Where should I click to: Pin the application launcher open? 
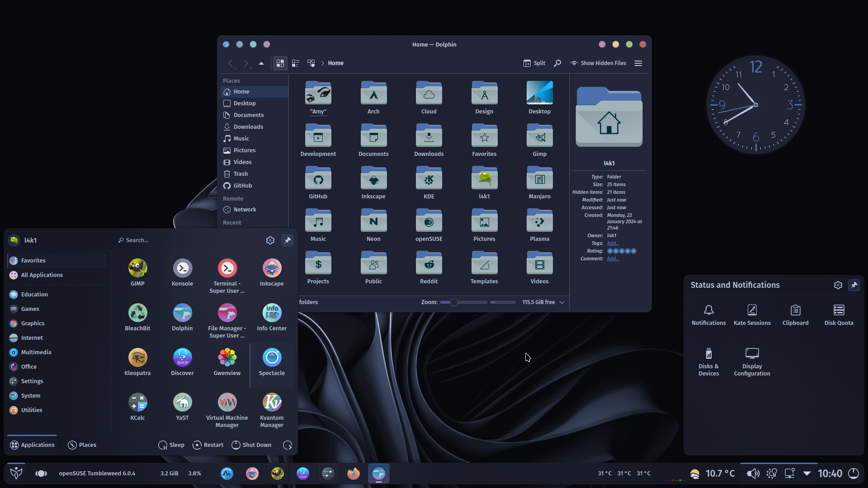(x=288, y=240)
